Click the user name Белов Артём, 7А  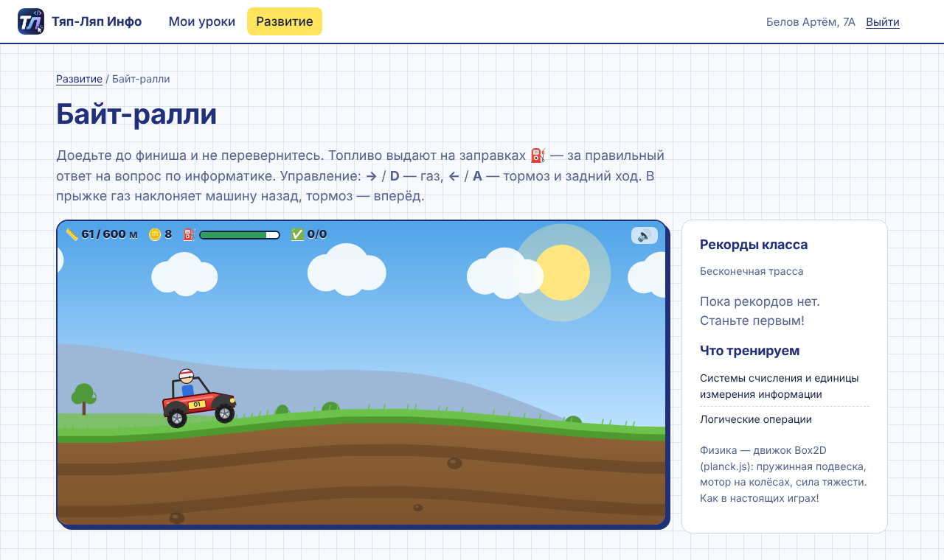coord(811,21)
